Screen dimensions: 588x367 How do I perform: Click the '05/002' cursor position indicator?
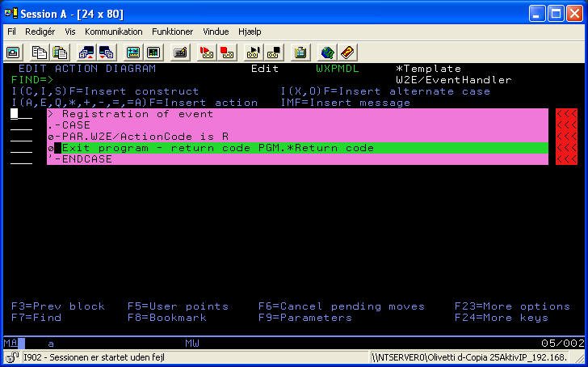pos(562,343)
